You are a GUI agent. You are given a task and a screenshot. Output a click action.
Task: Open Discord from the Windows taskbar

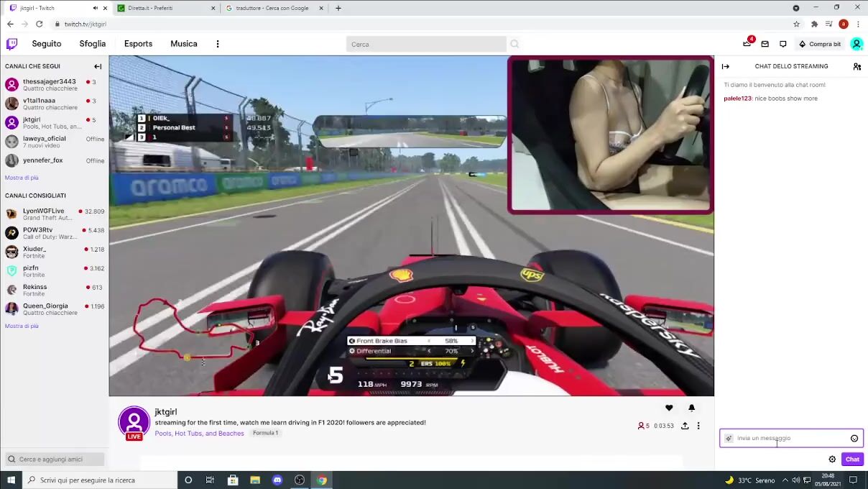tap(277, 480)
